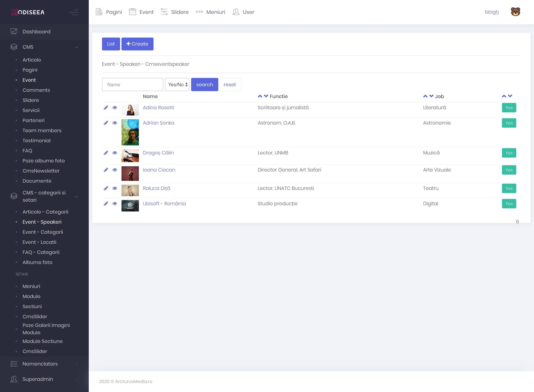Sort Functie column ascending with up arrow
The image size is (534, 392).
[x=260, y=96]
